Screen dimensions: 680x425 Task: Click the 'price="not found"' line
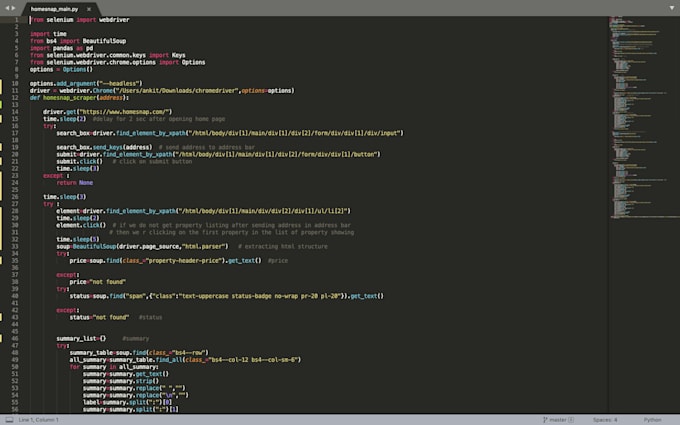(x=98, y=281)
